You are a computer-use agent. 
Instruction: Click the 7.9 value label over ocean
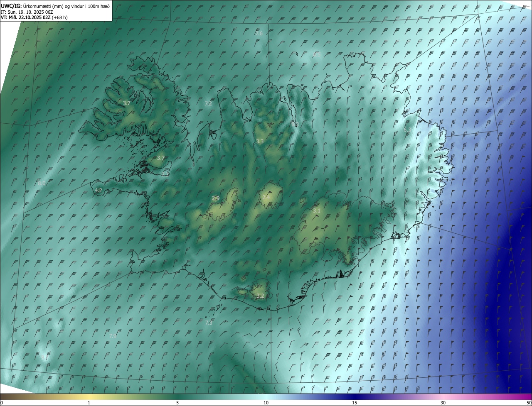pos(113,335)
